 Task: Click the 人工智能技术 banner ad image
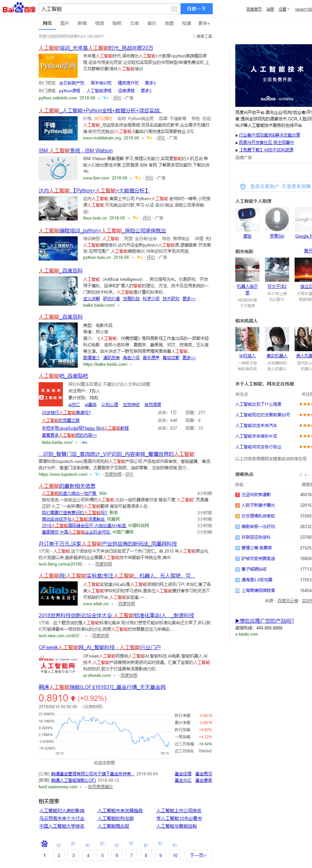pyautogui.click(x=274, y=76)
